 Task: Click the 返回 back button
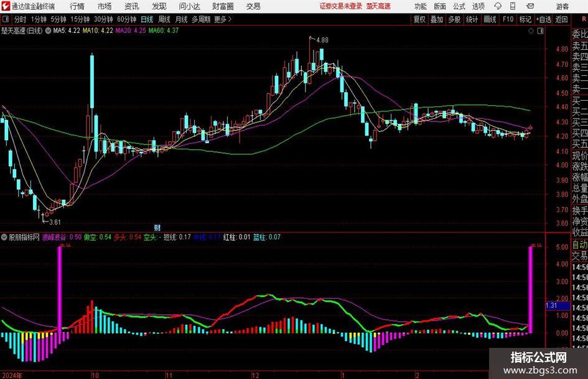[561, 19]
